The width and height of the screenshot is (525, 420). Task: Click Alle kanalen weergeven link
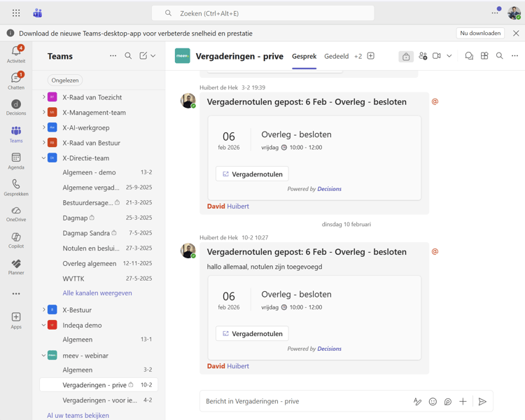tap(97, 293)
